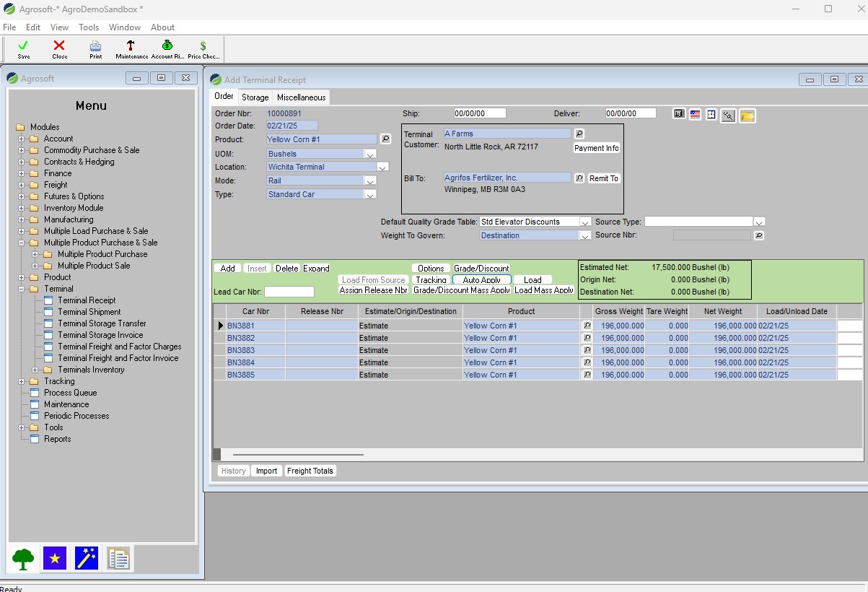This screenshot has width=868, height=592.
Task: Switch to the Storage tab
Action: [255, 97]
